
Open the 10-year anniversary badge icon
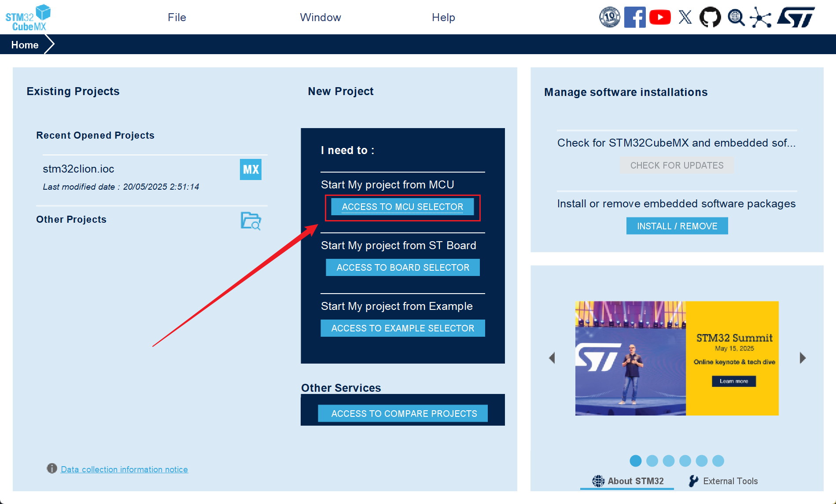coord(610,17)
